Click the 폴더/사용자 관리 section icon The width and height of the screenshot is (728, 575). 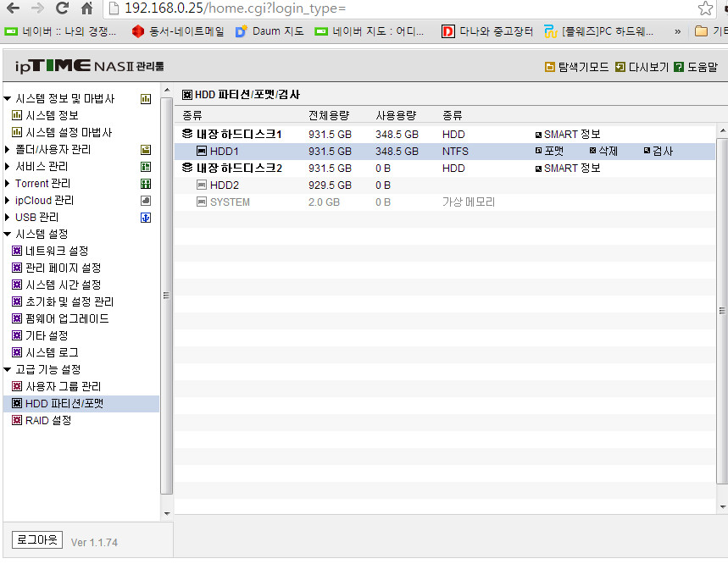click(x=146, y=149)
